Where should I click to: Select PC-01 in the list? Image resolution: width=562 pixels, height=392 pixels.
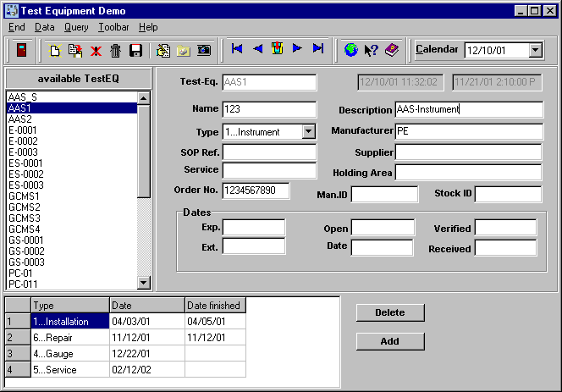pos(72,273)
